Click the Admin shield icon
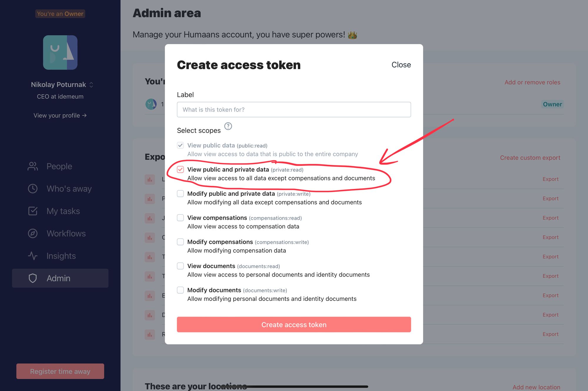This screenshot has width=588, height=391. 33,278
